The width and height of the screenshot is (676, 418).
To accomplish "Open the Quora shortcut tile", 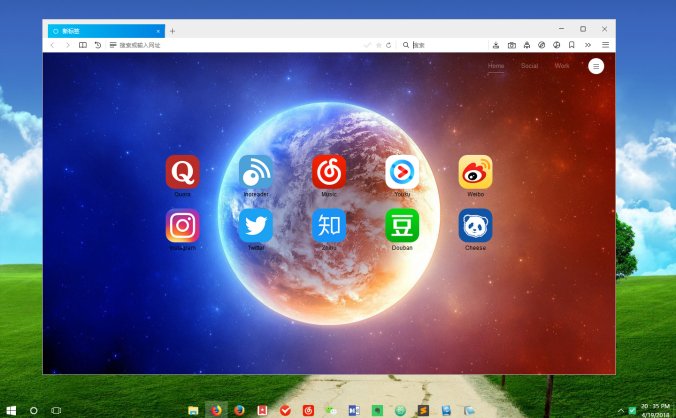I will click(182, 172).
